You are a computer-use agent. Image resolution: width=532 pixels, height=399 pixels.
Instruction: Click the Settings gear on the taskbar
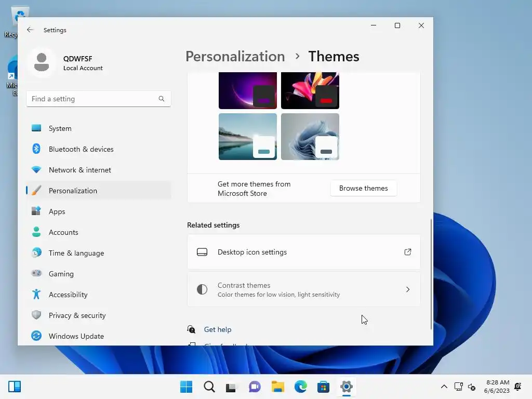[x=347, y=387]
